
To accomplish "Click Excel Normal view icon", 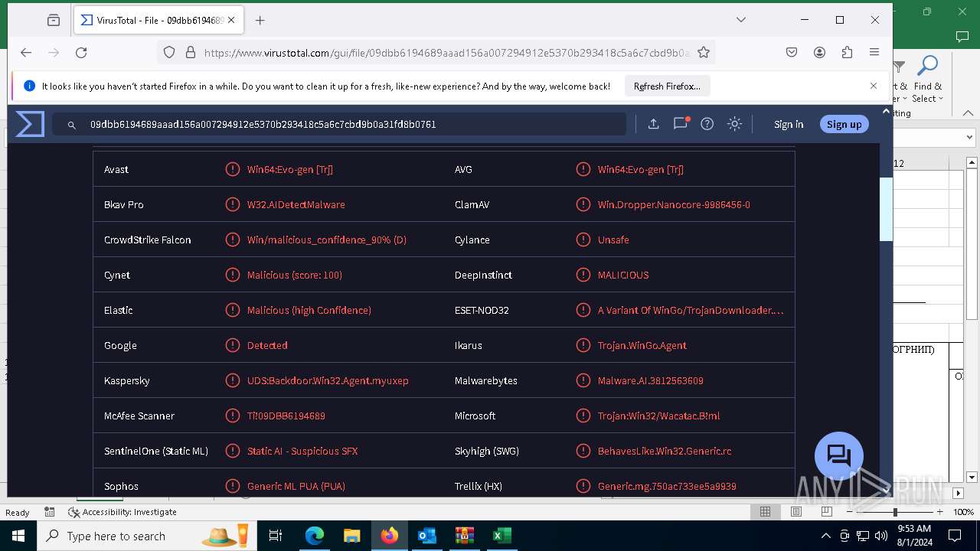I will click(x=765, y=512).
